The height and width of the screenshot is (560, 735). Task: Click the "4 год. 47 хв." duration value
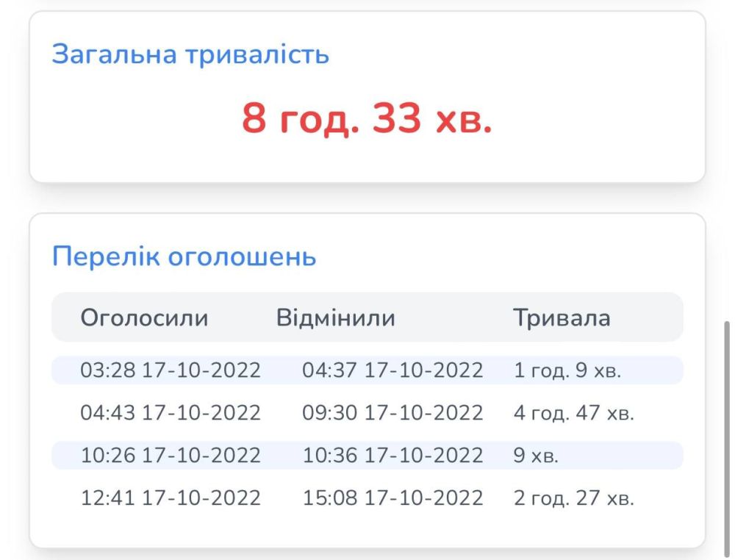pyautogui.click(x=575, y=412)
